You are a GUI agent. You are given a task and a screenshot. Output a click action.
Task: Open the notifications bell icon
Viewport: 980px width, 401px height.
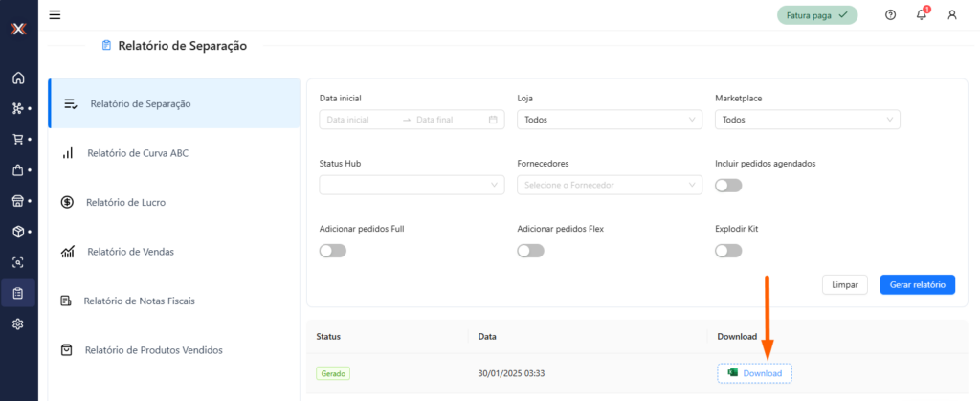[x=922, y=14]
